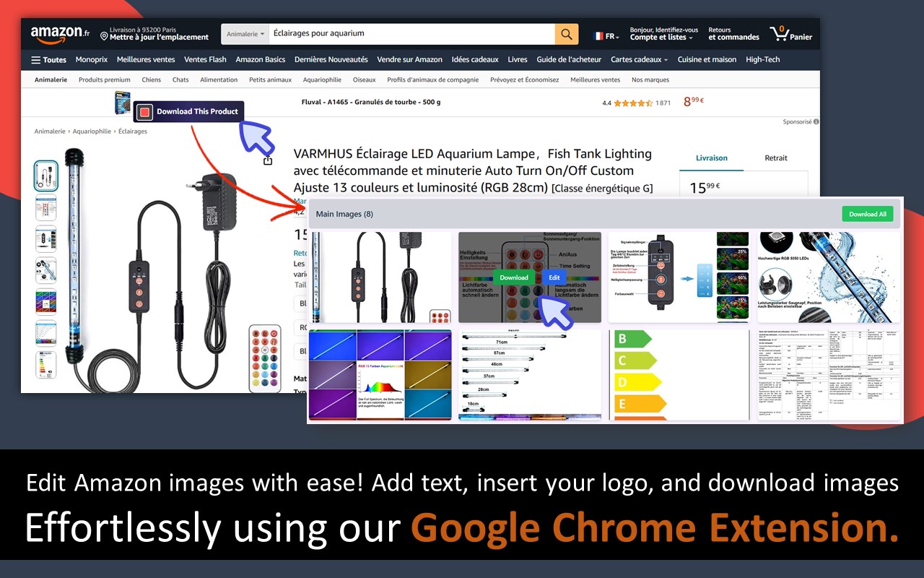The width and height of the screenshot is (924, 578).
Task: Open the Monoprix nav item
Action: (x=92, y=60)
